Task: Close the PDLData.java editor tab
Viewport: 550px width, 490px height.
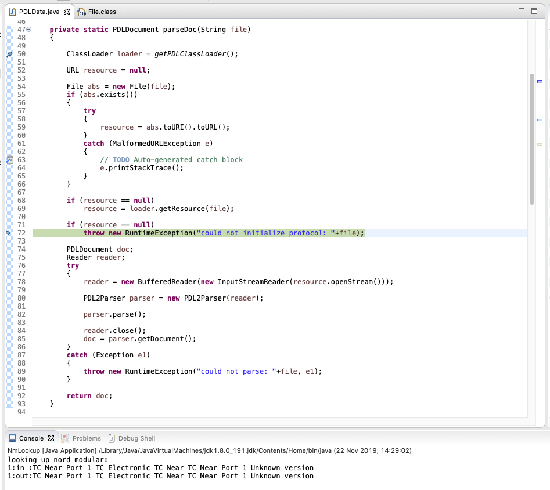Action: 67,12
